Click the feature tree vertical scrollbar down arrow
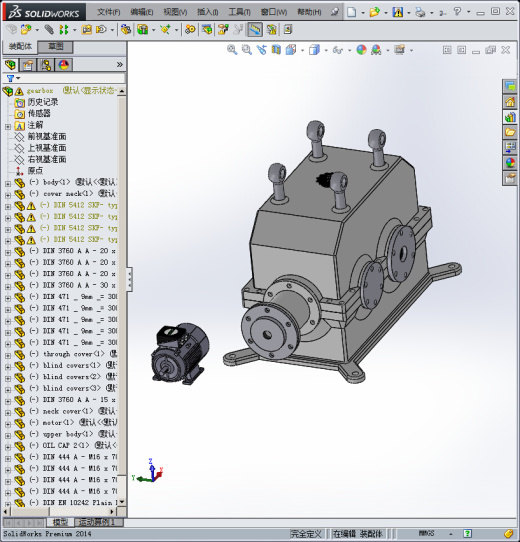 pos(122,502)
